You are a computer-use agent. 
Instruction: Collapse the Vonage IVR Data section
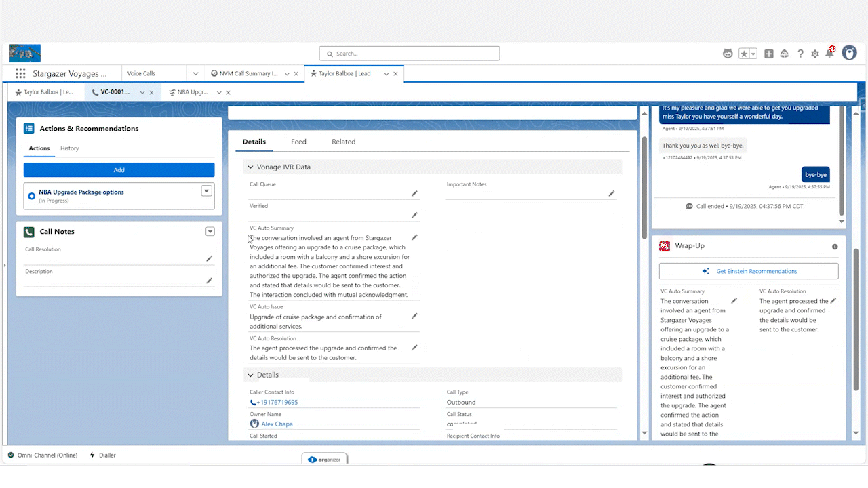point(251,167)
